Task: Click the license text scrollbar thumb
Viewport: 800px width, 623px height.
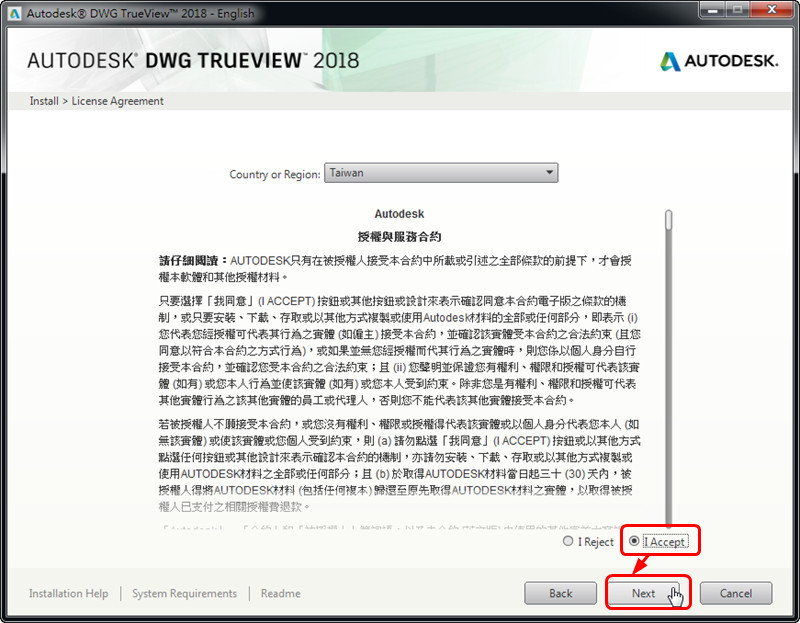Action: tap(668, 220)
